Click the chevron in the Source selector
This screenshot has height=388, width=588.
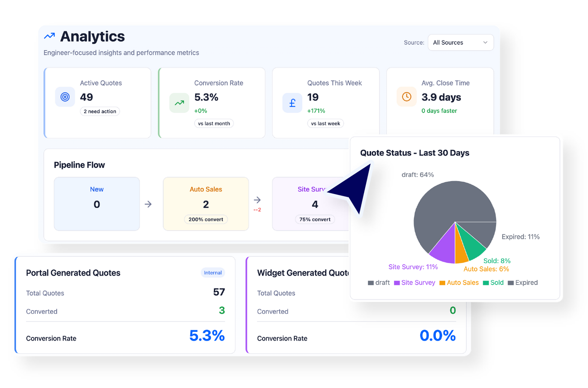click(485, 42)
